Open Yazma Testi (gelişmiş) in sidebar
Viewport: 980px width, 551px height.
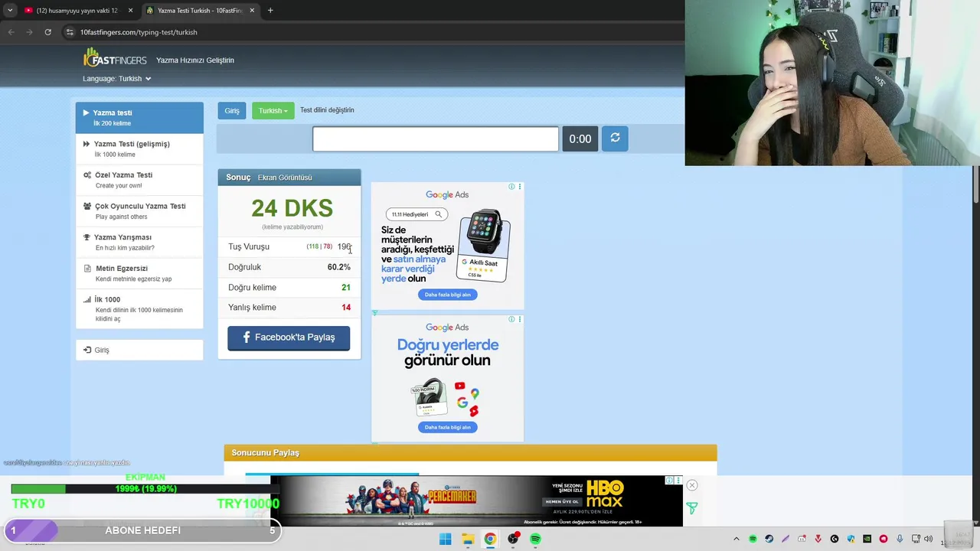click(x=139, y=148)
